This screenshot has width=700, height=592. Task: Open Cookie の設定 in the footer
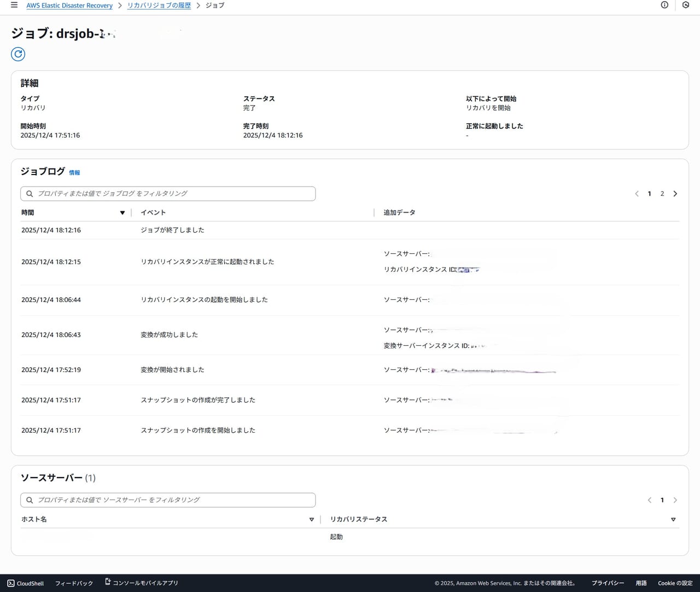click(x=675, y=583)
